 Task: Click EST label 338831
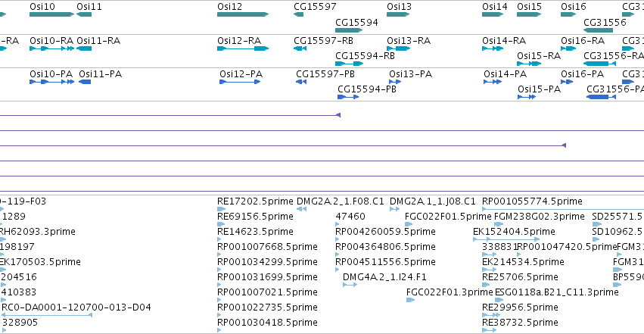500,247
